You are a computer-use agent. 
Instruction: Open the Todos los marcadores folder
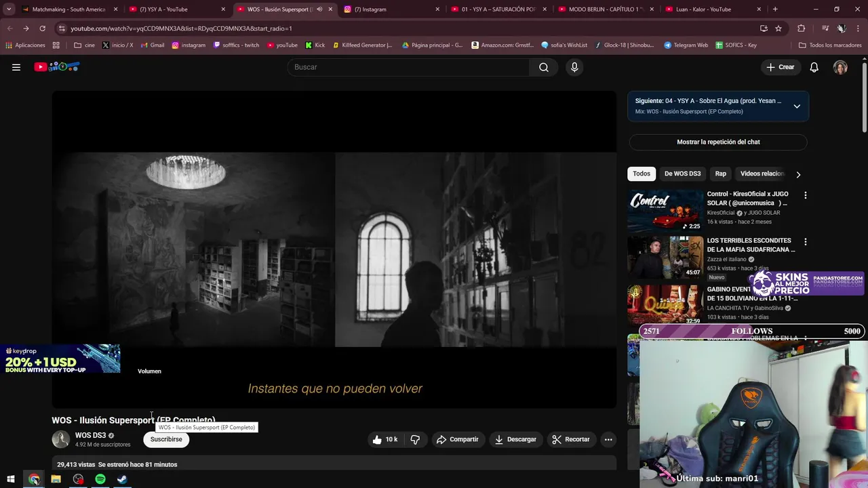[x=829, y=45]
